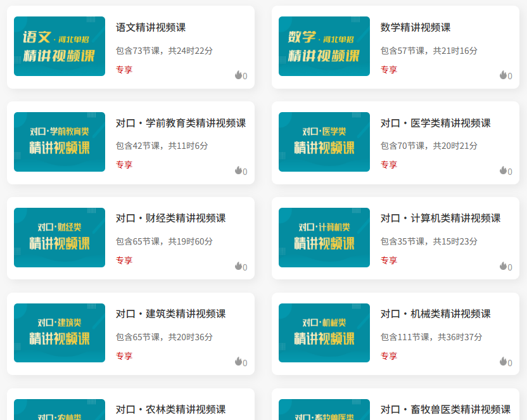Open the 对口·医学类精讲视频课 title link
527x420 pixels.
435,123
